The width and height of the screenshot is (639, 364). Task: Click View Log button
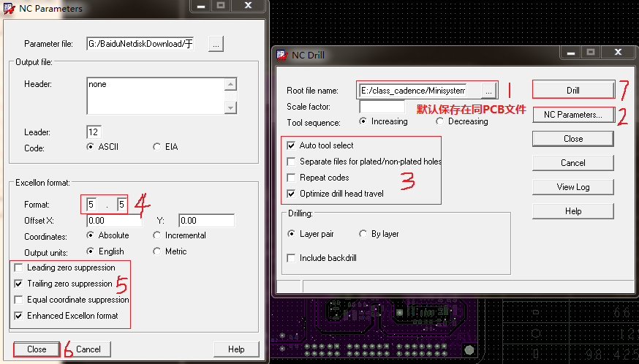pyautogui.click(x=572, y=187)
